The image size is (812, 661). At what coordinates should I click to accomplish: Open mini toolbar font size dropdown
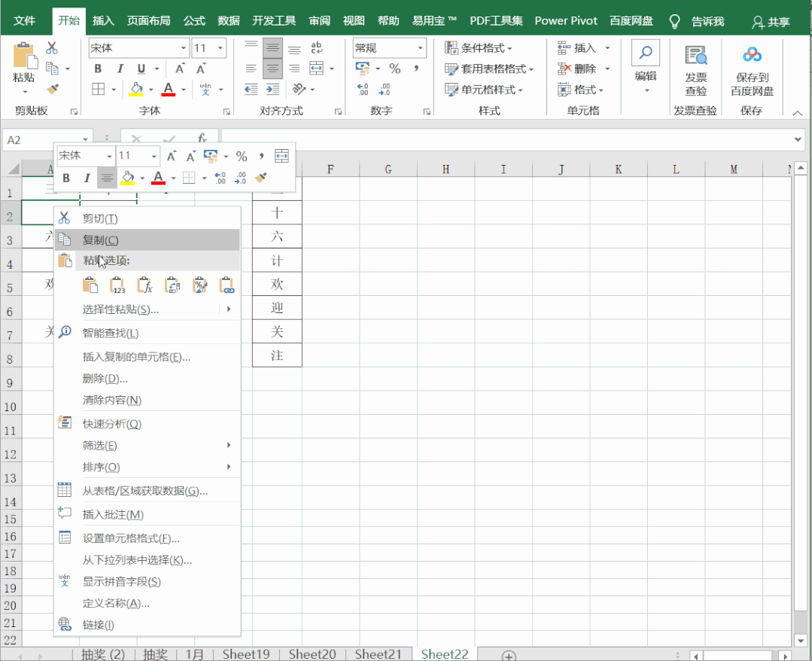click(154, 155)
